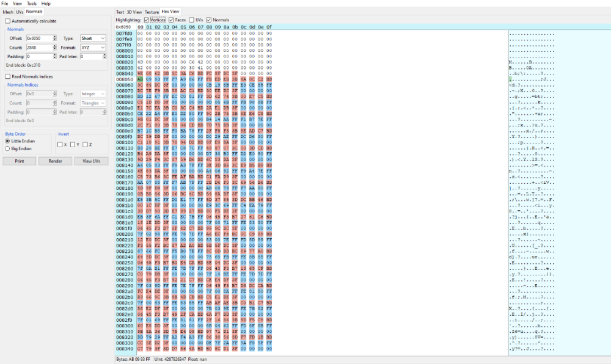
Task: Open the Help menu
Action: 48,3
